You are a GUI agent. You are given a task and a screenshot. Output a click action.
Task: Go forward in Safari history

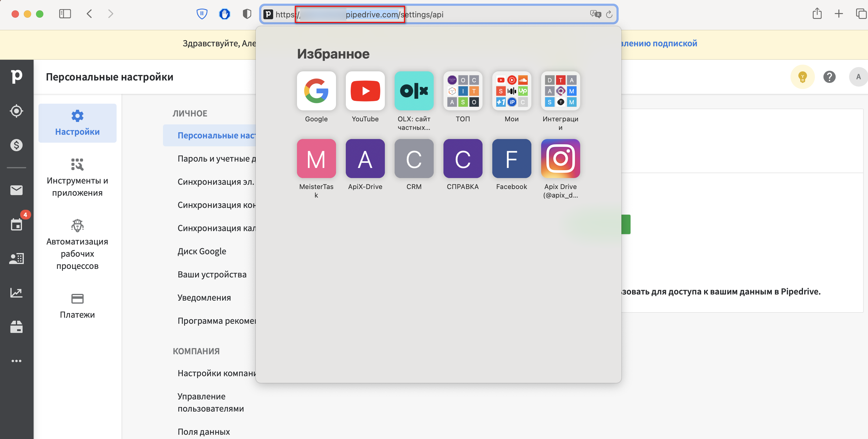pos(110,14)
